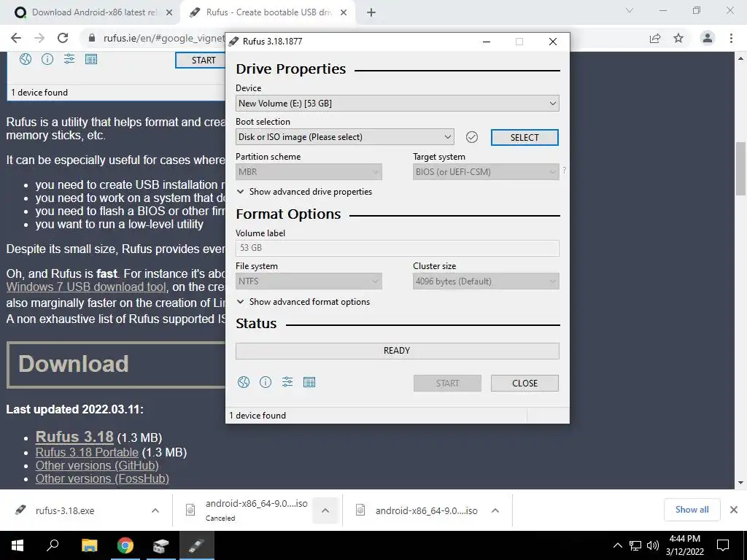
Task: Click the READY status progress bar
Action: [x=397, y=351]
